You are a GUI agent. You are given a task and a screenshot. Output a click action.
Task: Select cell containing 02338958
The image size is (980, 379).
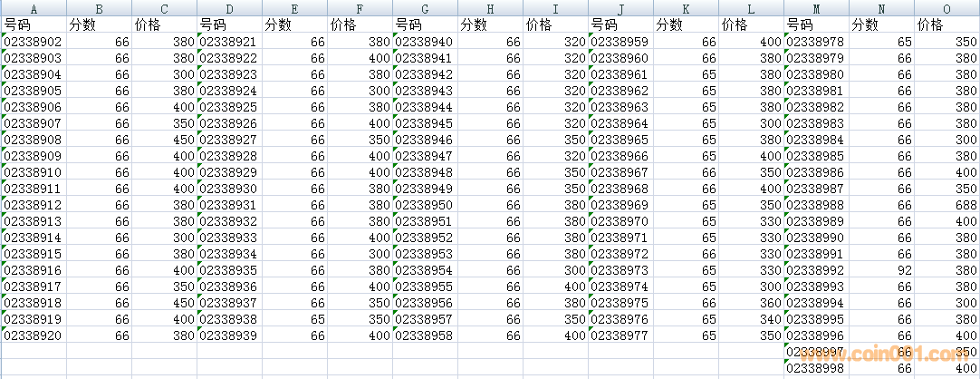pos(425,335)
